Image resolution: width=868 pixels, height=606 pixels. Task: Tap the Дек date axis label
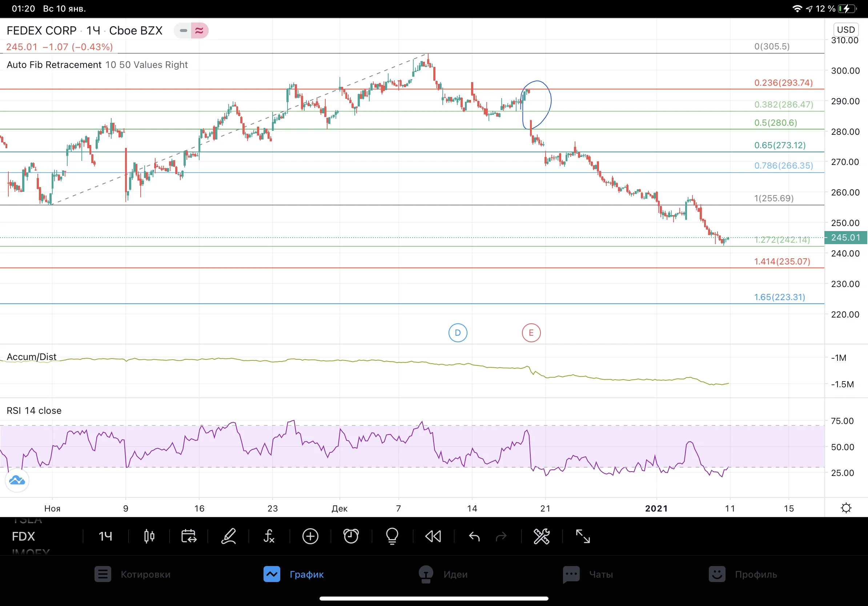[339, 508]
